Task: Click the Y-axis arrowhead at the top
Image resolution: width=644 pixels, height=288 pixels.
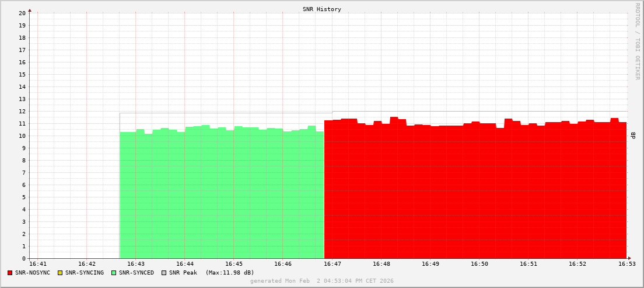Action: click(x=30, y=10)
